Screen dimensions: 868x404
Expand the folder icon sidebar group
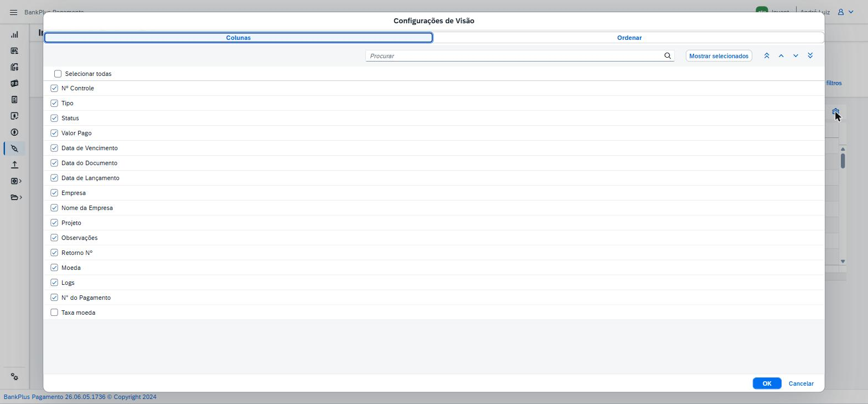(16, 197)
